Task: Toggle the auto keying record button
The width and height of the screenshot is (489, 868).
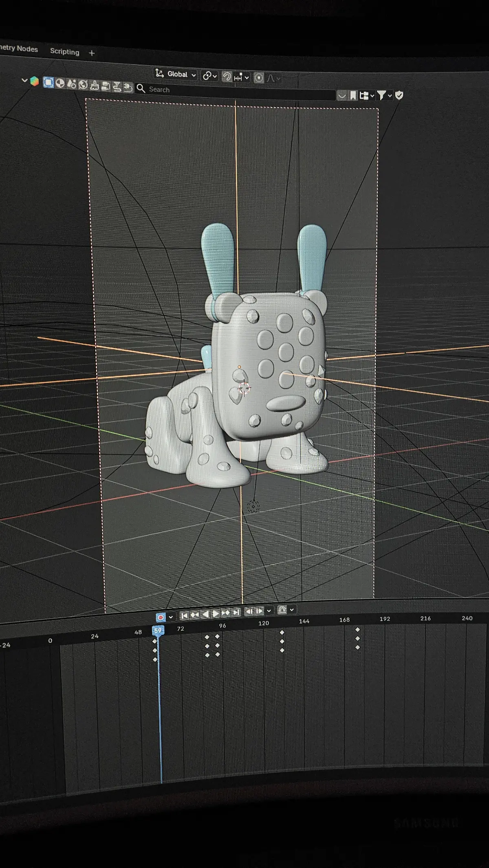Action: click(x=161, y=617)
